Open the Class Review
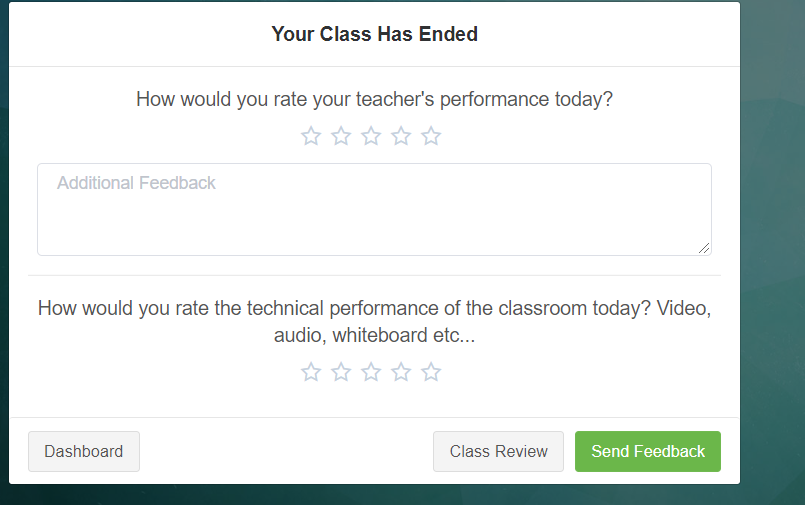805x505 pixels. [499, 451]
